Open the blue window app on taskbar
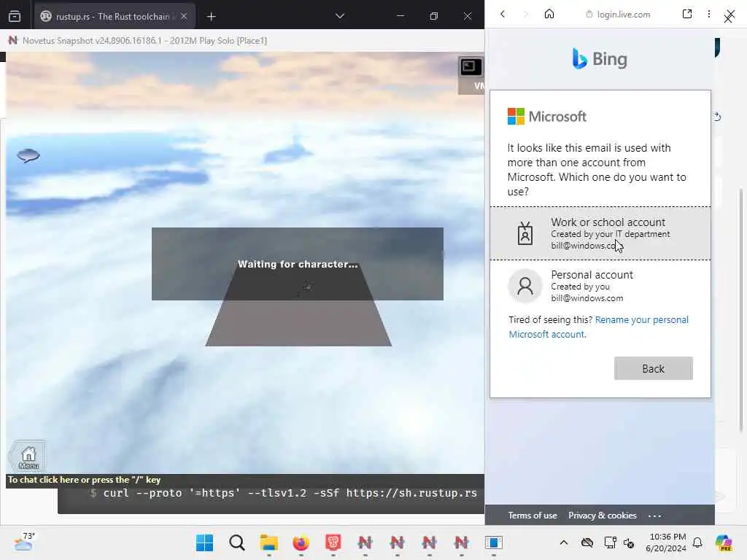 tap(494, 542)
